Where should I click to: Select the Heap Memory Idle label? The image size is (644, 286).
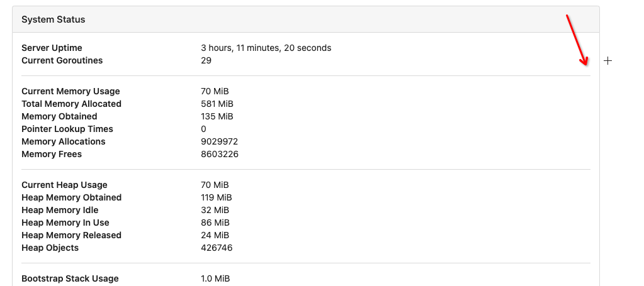pos(60,210)
